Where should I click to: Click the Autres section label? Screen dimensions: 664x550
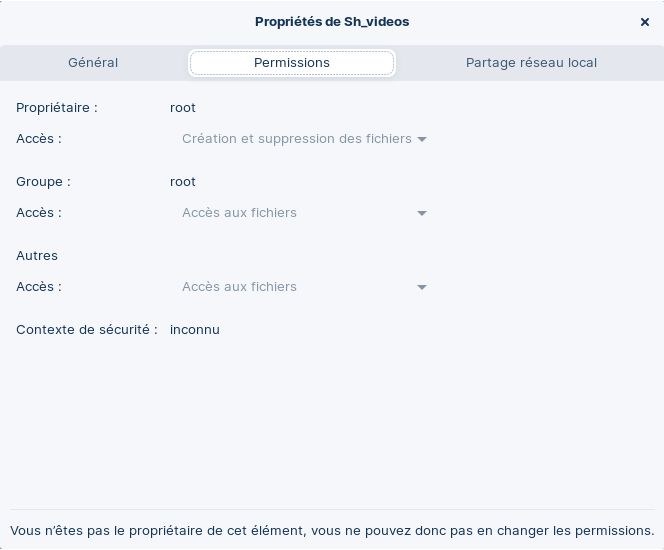click(37, 256)
